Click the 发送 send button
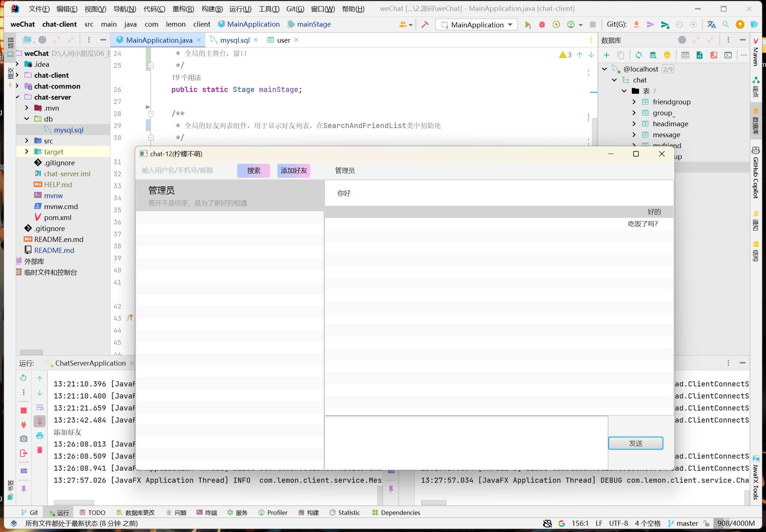766x532 pixels. 636,443
